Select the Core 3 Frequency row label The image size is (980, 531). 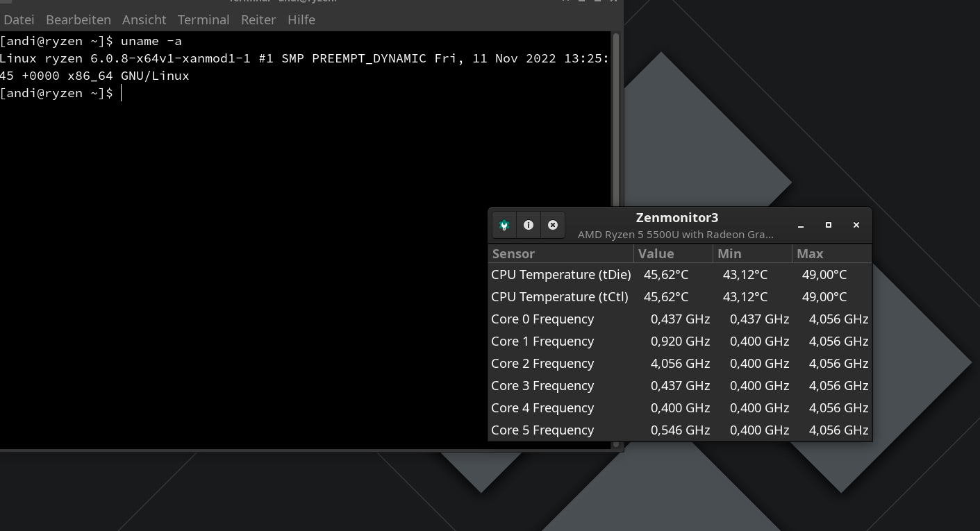[542, 386]
